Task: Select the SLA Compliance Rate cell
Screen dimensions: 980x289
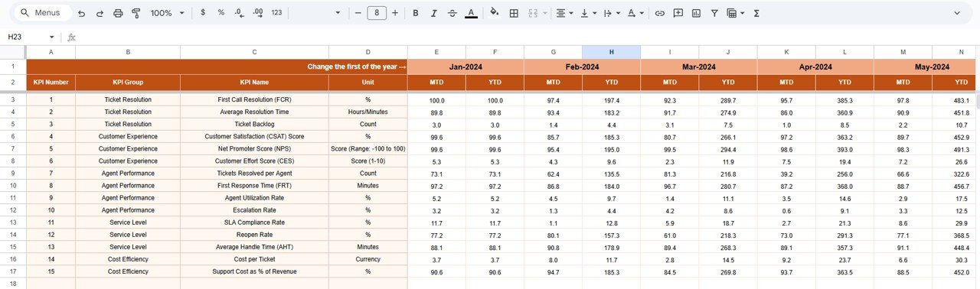Action: pyautogui.click(x=254, y=222)
